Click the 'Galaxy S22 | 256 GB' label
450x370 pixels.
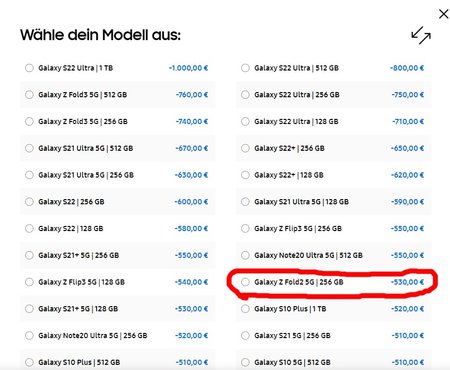tap(71, 202)
